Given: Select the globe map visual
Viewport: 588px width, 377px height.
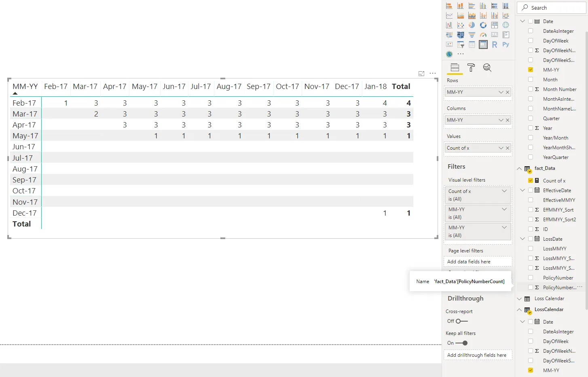Looking at the screenshot, I should pyautogui.click(x=506, y=25).
